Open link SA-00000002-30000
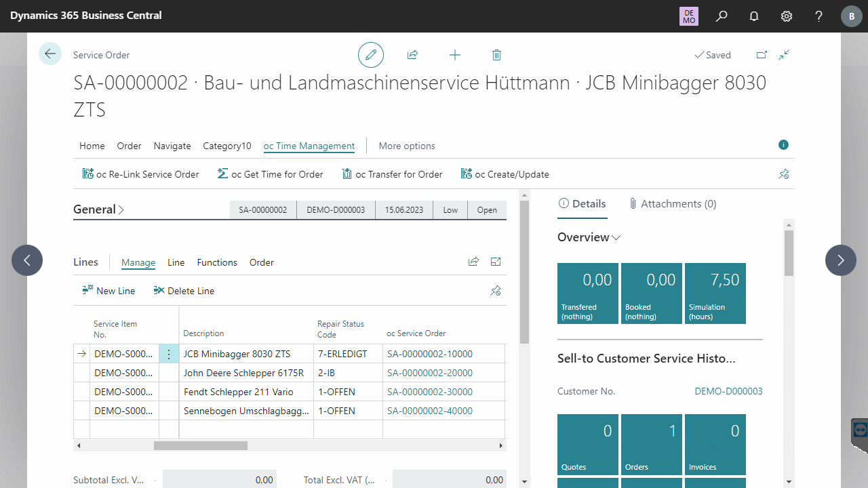This screenshot has width=868, height=488. pyautogui.click(x=430, y=392)
